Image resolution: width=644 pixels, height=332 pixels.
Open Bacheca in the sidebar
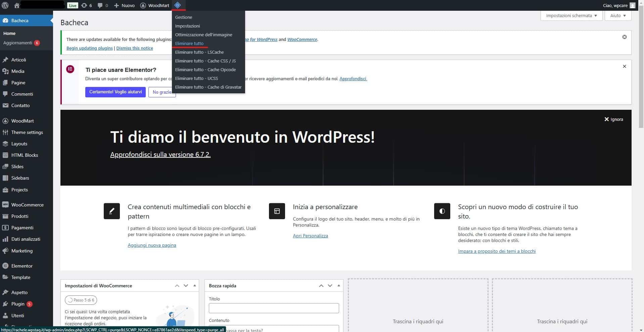pyautogui.click(x=27, y=20)
